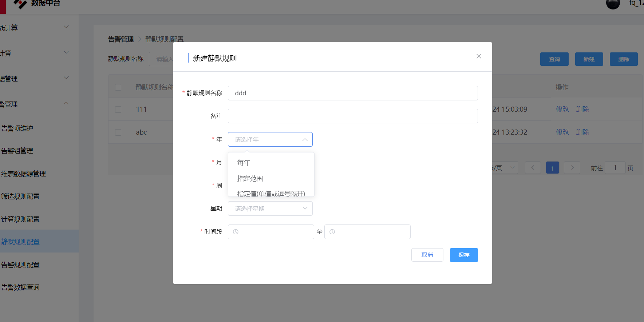Viewport: 644px width, 322px height.
Task: Click 删除 link for row abc
Action: 582,132
